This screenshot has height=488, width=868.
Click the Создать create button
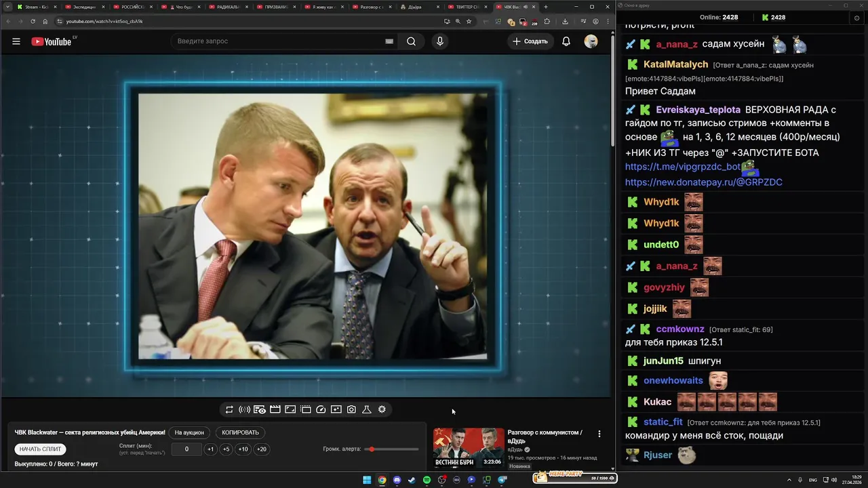point(530,41)
